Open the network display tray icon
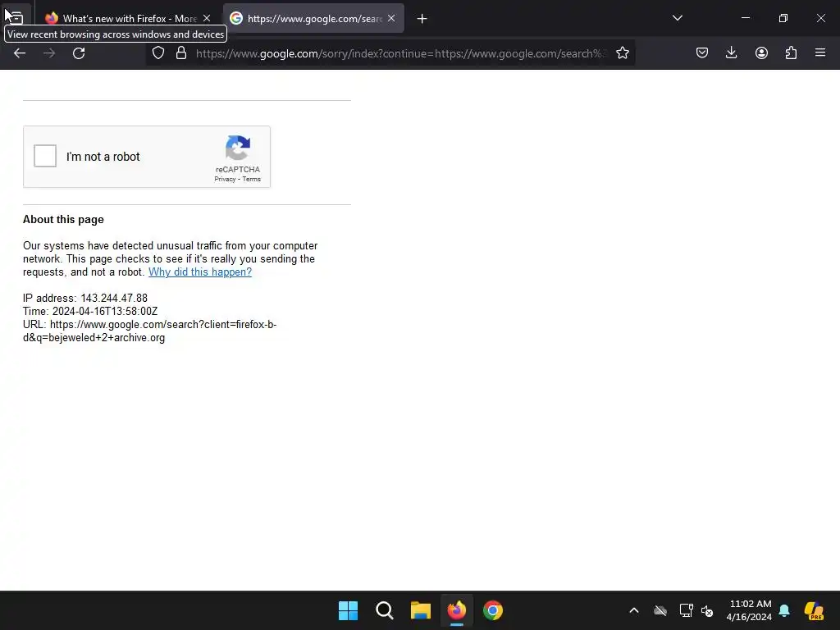The image size is (840, 630). 687,610
